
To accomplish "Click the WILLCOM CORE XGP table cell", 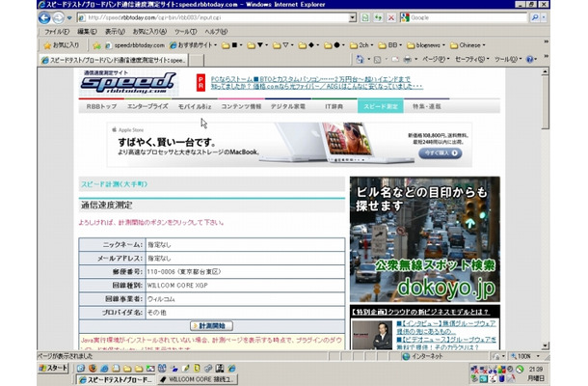I will click(245, 286).
